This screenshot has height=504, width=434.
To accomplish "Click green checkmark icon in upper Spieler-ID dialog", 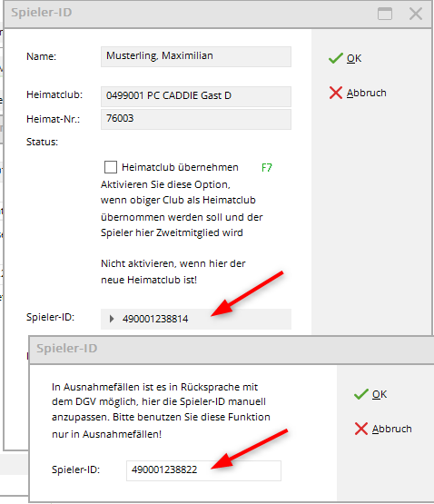I will (336, 58).
